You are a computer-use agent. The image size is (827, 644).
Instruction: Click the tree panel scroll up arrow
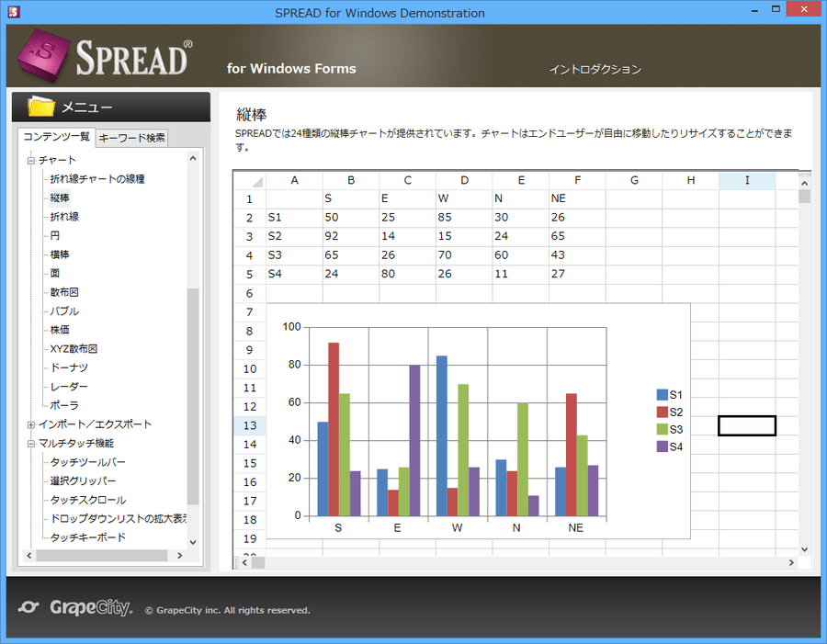pyautogui.click(x=193, y=158)
